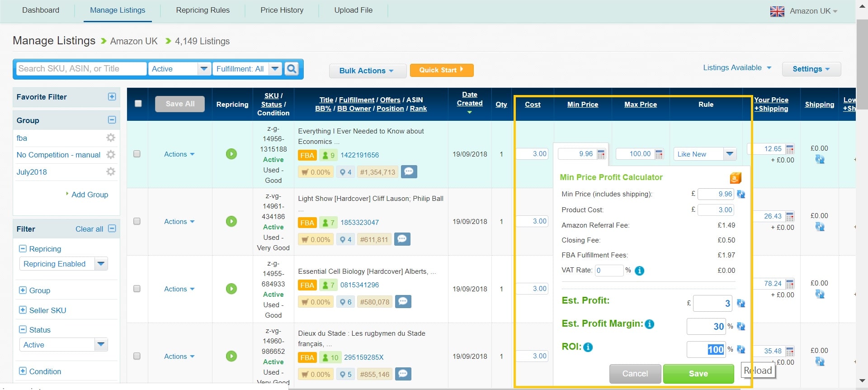Viewport: 868px width, 390px height.
Task: Open the Settings dropdown
Action: 811,69
